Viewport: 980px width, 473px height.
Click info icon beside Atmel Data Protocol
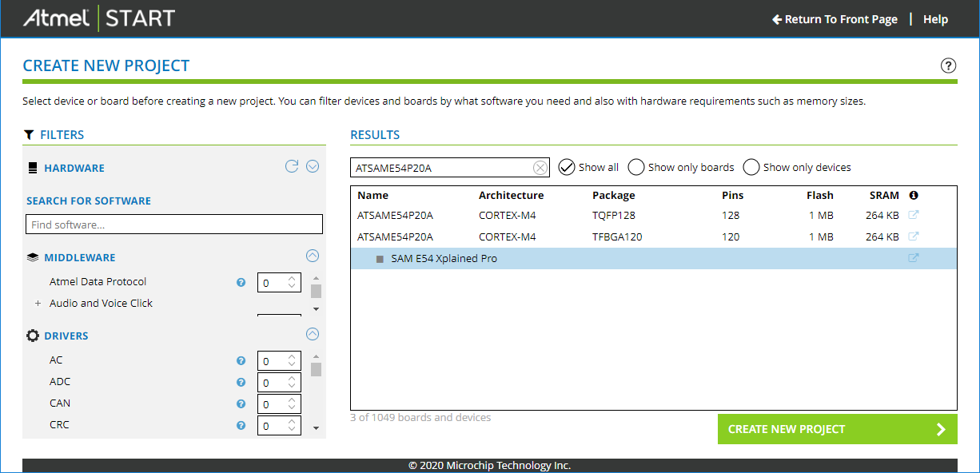click(241, 282)
